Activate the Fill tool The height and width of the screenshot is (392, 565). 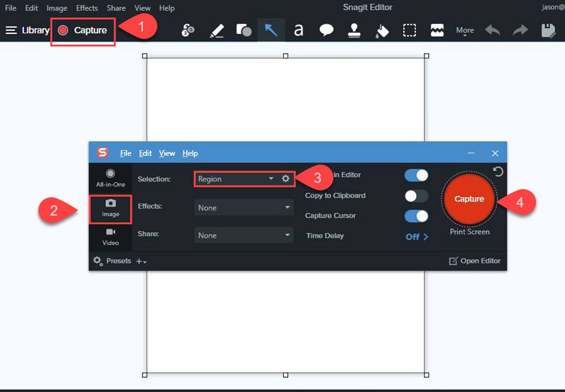coord(381,30)
